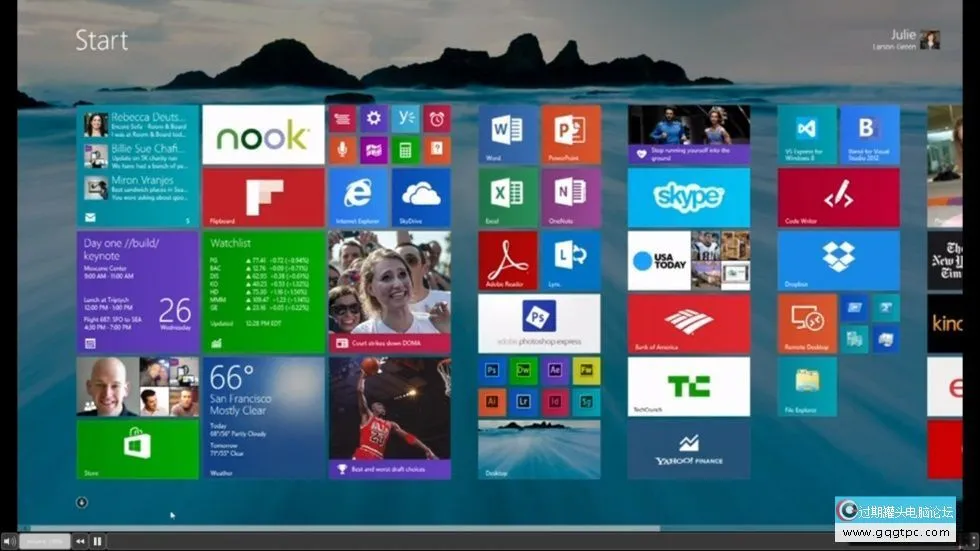Open the Skype tile

(688, 197)
